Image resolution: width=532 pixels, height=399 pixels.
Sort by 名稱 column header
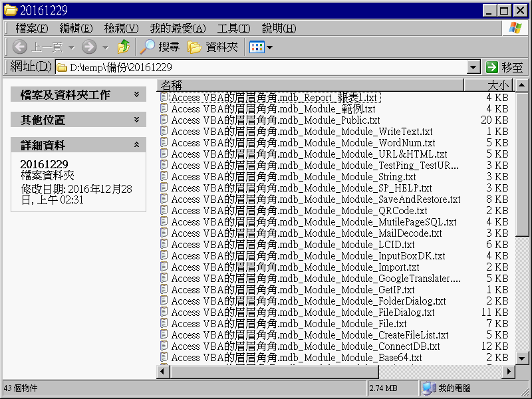[310, 85]
